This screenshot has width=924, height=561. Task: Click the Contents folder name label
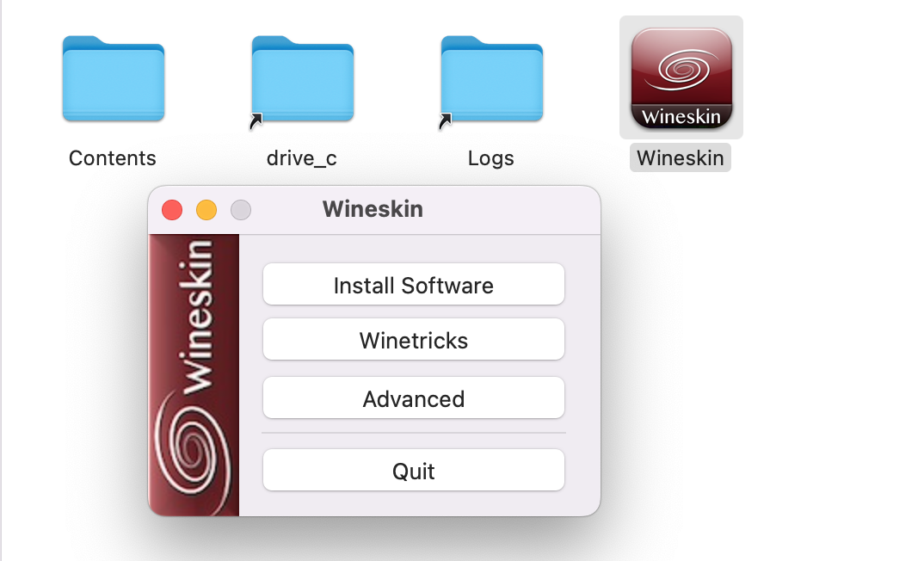click(x=112, y=157)
